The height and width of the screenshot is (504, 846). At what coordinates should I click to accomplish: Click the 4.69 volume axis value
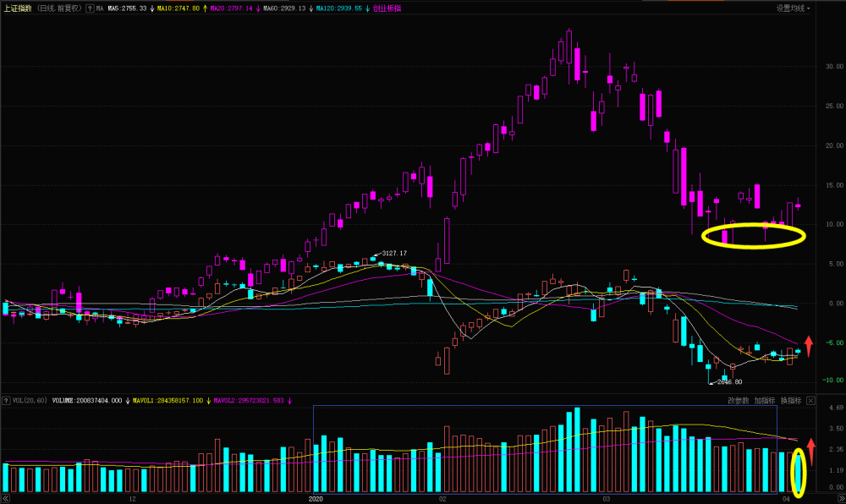pyautogui.click(x=837, y=408)
